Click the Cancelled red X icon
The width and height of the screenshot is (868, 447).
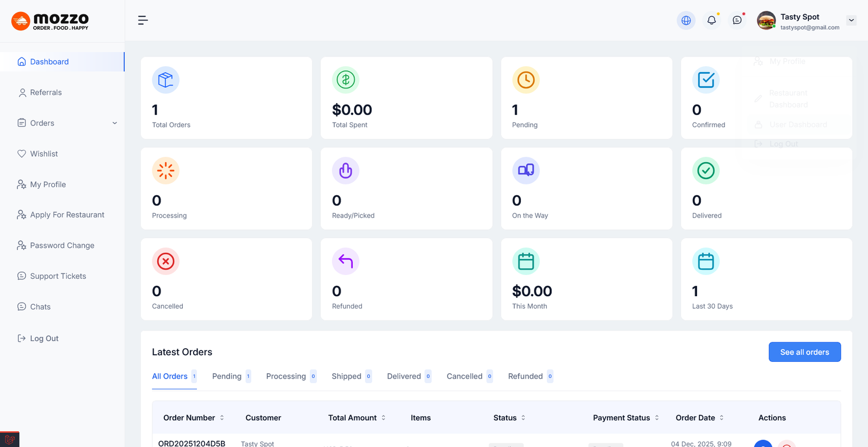click(x=165, y=261)
